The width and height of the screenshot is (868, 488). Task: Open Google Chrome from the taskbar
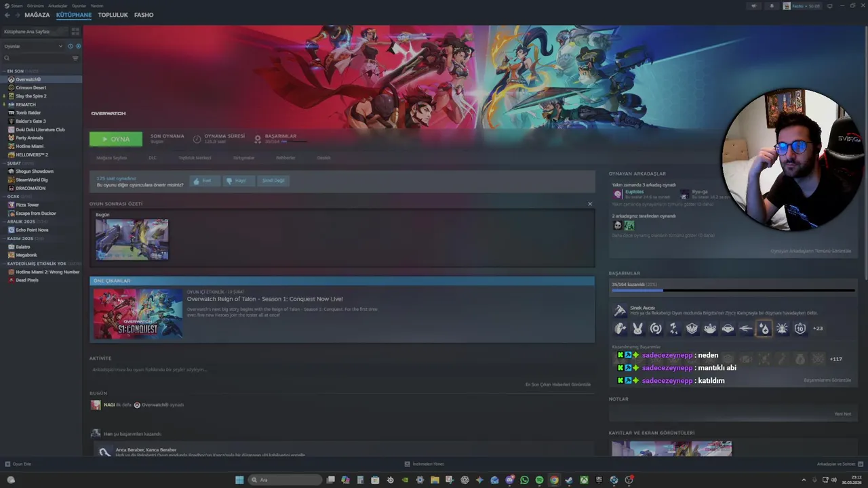click(x=554, y=480)
